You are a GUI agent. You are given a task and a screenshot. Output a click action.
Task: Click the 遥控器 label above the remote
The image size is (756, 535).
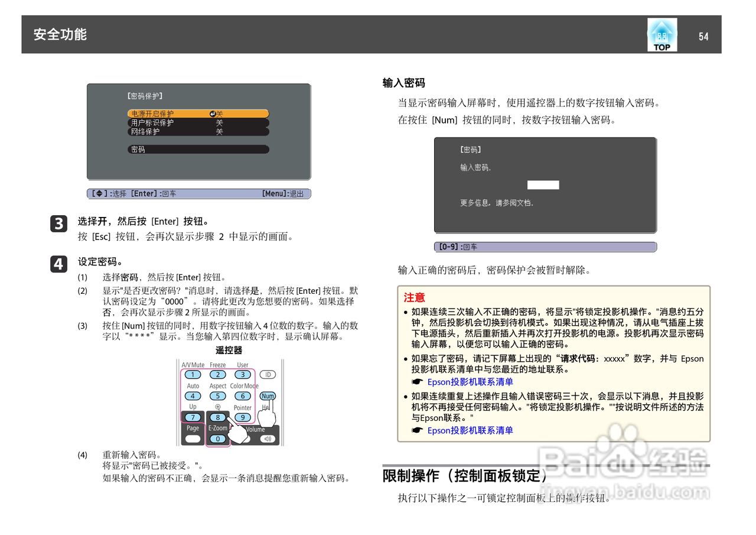tap(229, 351)
